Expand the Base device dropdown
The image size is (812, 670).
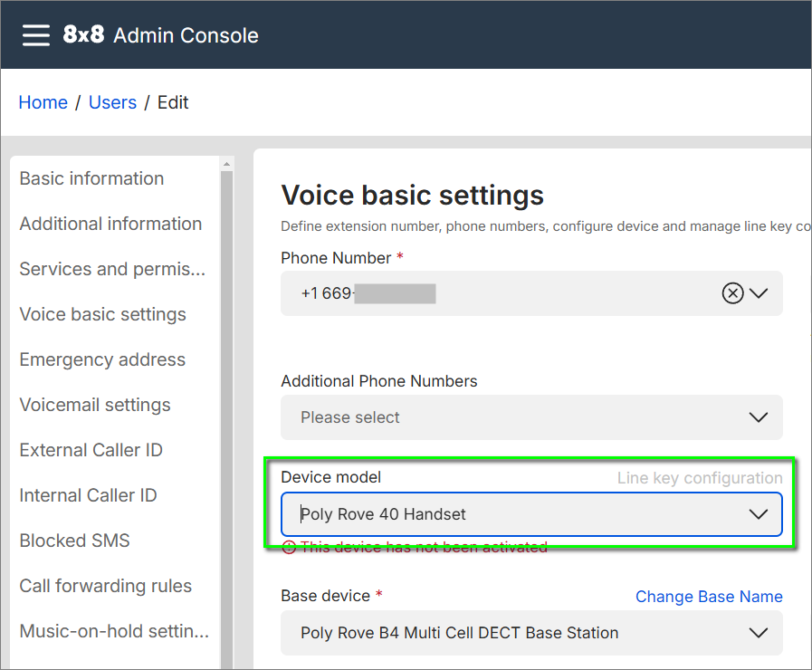531,633
